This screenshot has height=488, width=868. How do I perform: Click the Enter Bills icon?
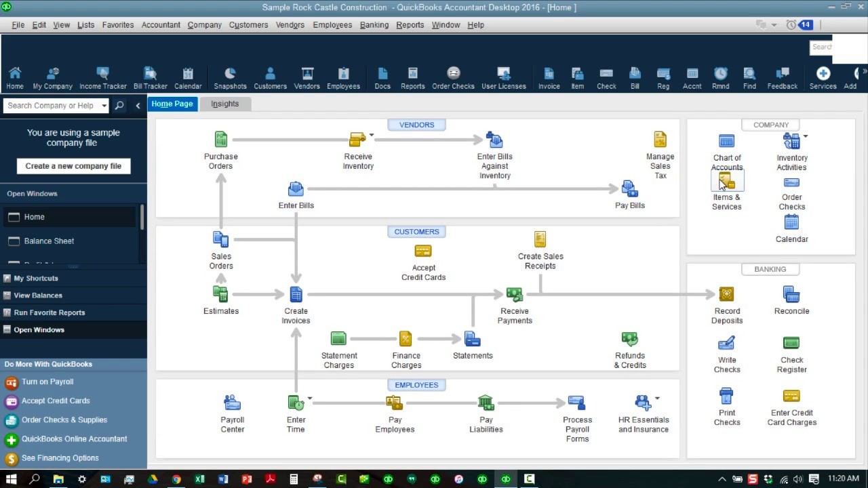tap(296, 188)
